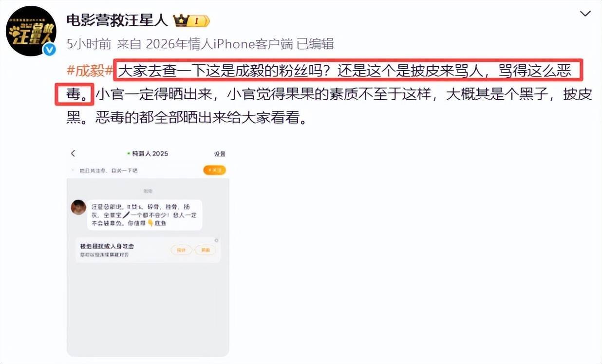
Task: Open the attached chat screenshot thumbnail
Action: [148, 250]
